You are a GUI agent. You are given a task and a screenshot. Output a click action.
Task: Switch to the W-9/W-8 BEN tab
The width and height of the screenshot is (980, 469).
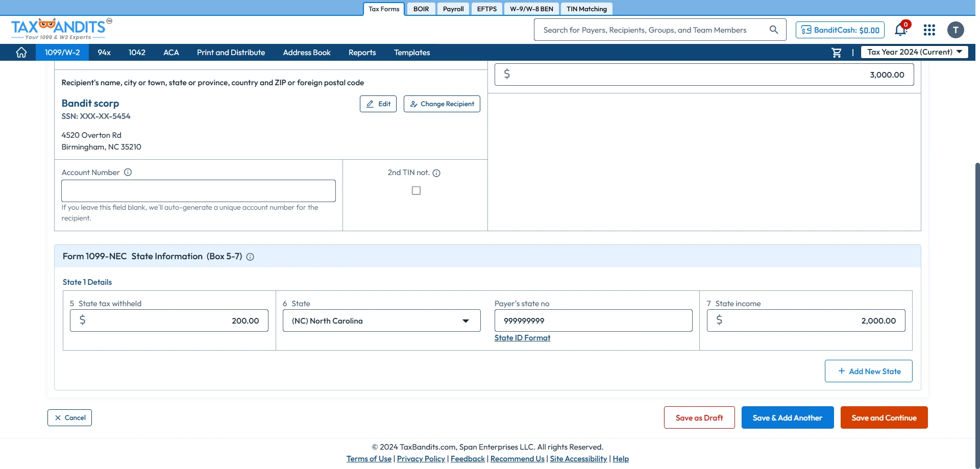click(x=531, y=9)
